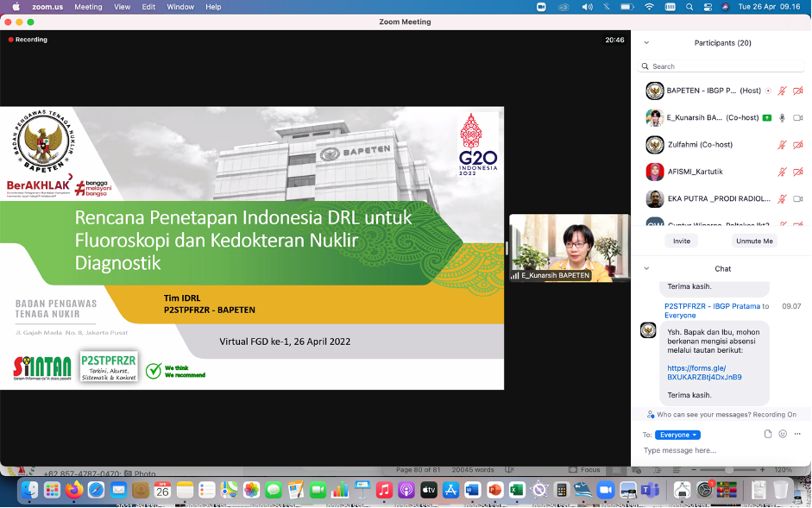Toggle mute for EKA PUTRA _PRODI RADIOL
Viewport: 812px width, 508px height.
[782, 198]
